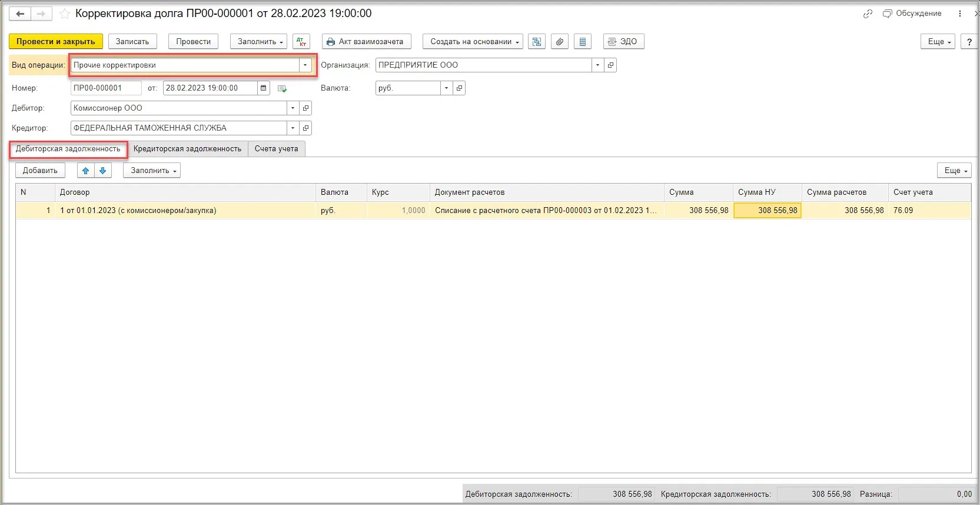Open Кредитор record using its open button
Viewport: 980px width, 505px height.
pos(305,128)
